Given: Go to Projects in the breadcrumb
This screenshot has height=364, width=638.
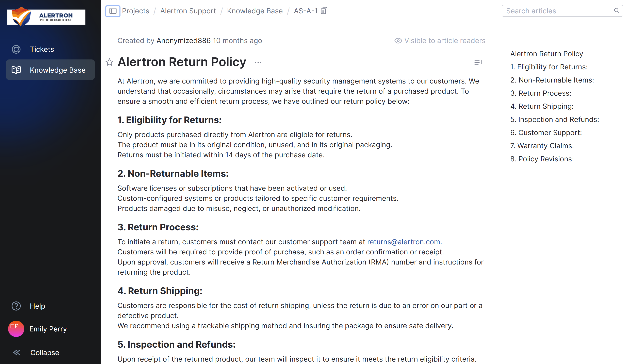Looking at the screenshot, I should pos(135,11).
